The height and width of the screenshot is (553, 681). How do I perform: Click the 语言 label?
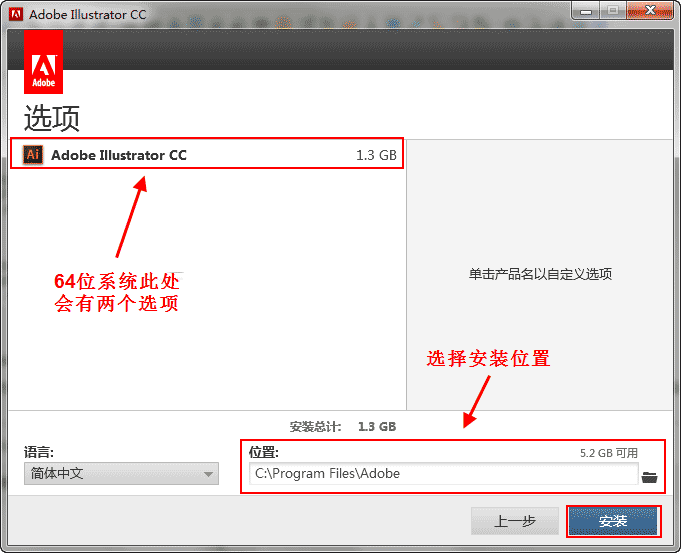(39, 452)
